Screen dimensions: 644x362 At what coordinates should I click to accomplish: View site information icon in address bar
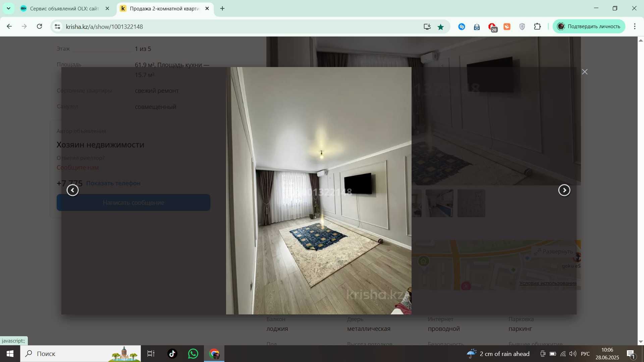(x=57, y=26)
